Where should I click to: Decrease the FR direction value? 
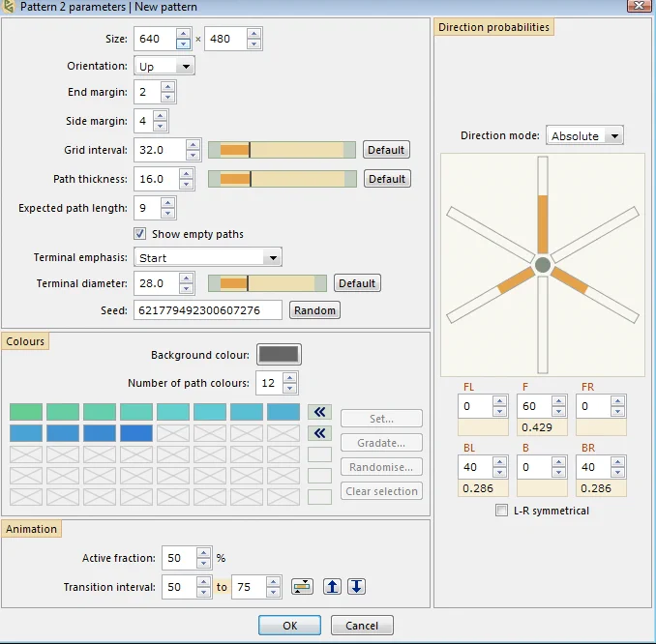point(617,411)
